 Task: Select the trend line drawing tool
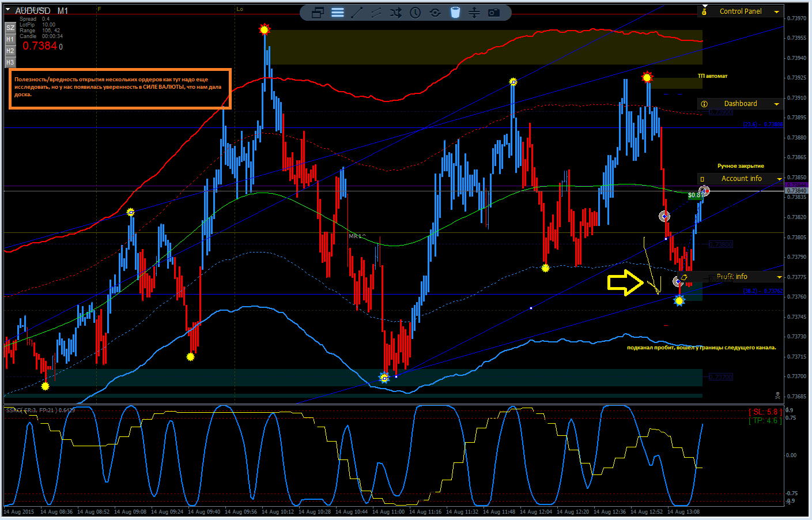click(357, 13)
